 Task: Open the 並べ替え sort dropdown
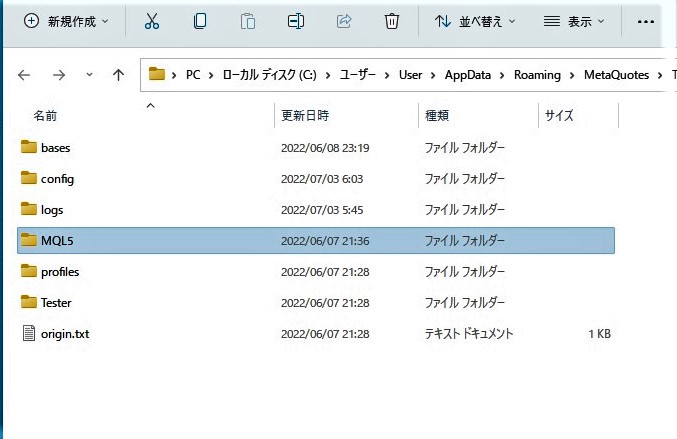(475, 20)
